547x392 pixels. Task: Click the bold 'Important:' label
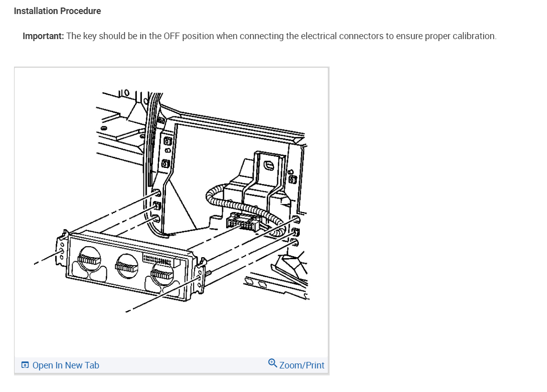[x=43, y=36]
